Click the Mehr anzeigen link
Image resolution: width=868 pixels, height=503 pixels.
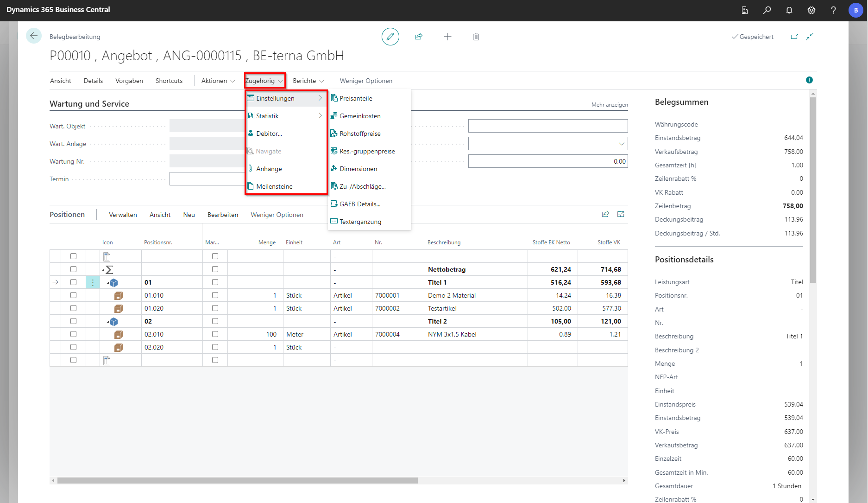609,105
